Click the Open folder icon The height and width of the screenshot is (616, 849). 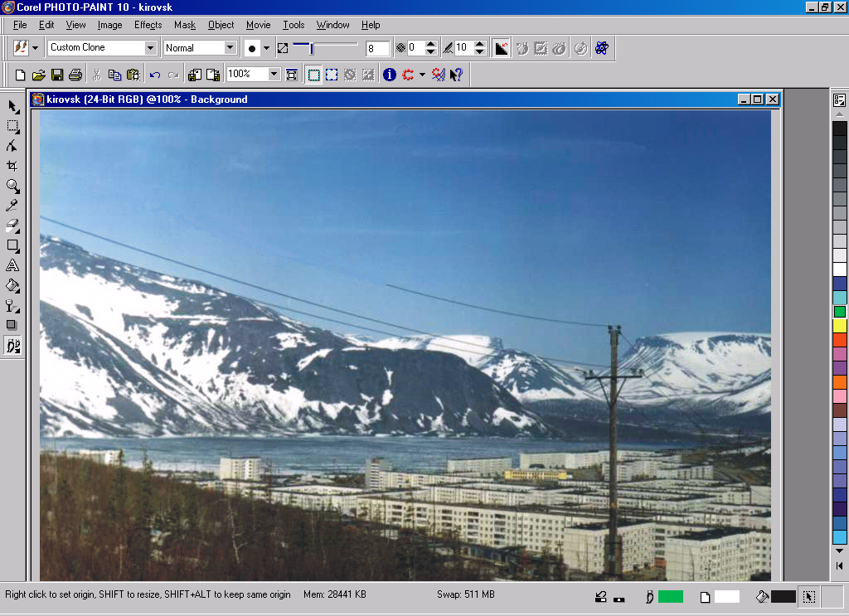coord(38,75)
